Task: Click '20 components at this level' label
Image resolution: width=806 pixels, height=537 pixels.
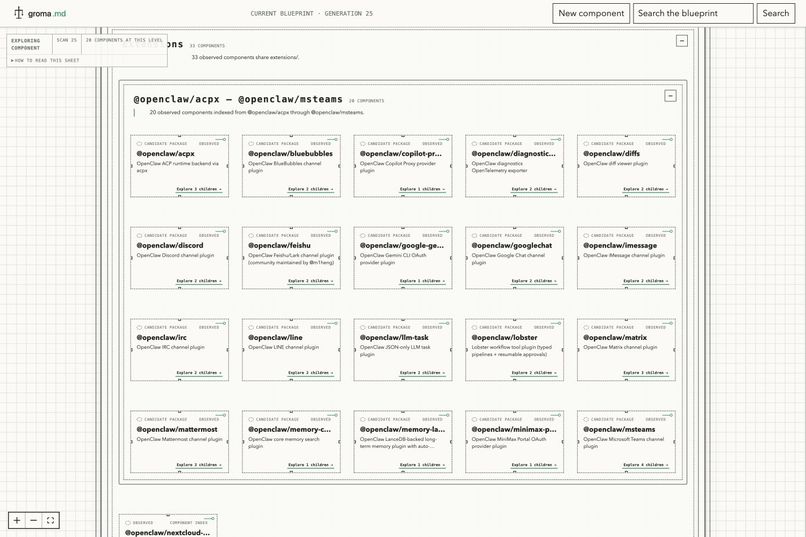Action: (124, 40)
